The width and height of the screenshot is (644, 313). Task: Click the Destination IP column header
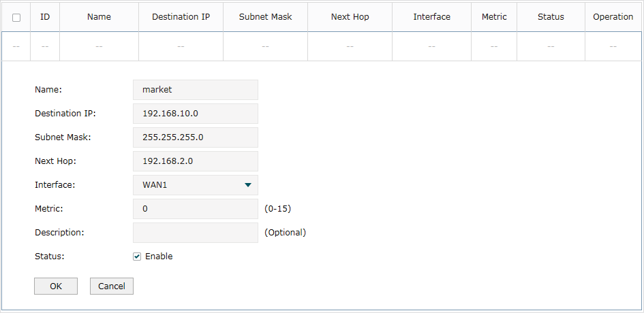click(x=181, y=17)
